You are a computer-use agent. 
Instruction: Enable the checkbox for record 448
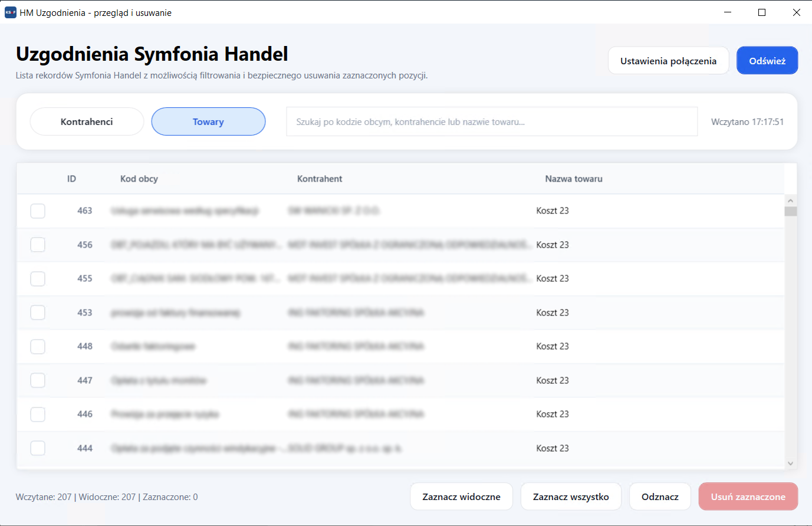(x=38, y=347)
